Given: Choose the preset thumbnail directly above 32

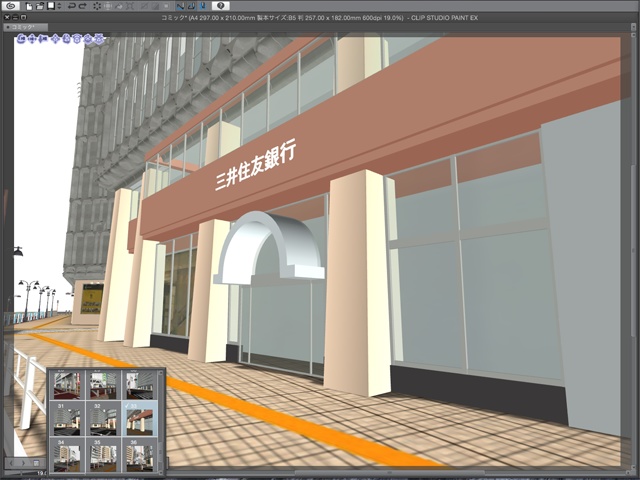Looking at the screenshot, I should click(103, 384).
